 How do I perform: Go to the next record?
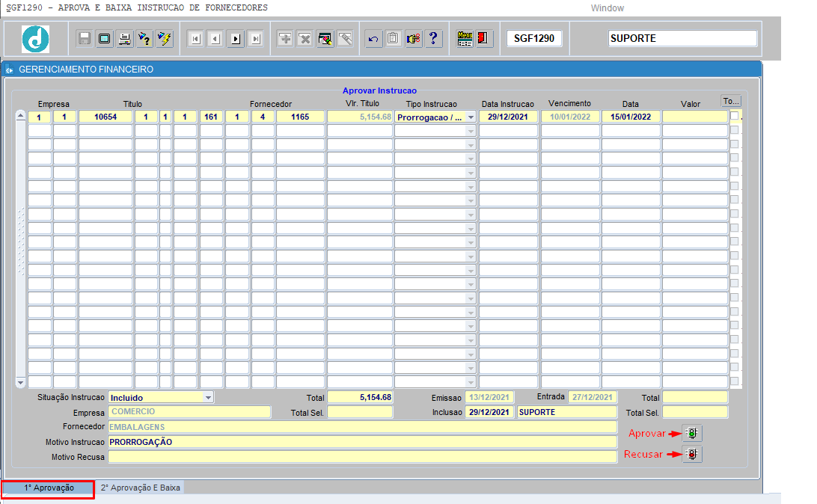pyautogui.click(x=236, y=39)
